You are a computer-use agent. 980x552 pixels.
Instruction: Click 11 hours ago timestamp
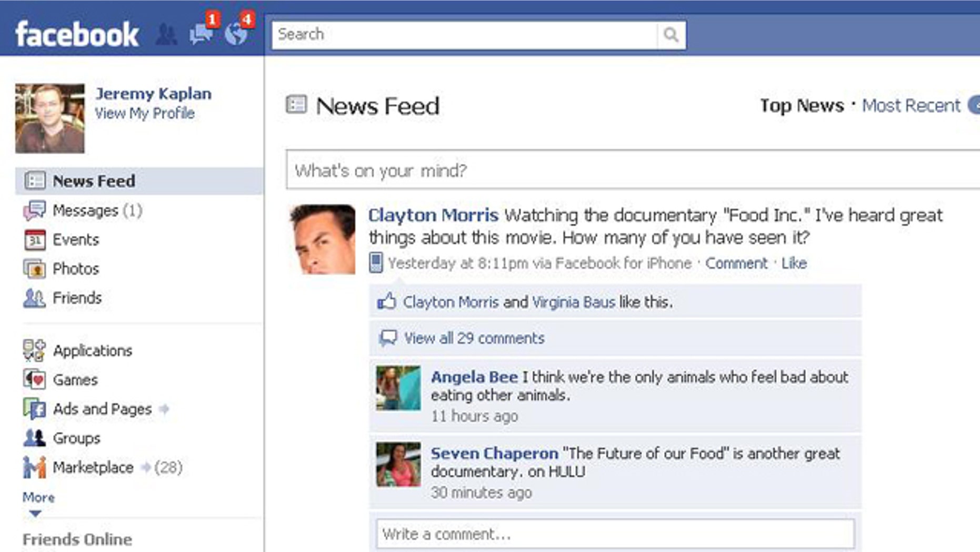pos(474,416)
